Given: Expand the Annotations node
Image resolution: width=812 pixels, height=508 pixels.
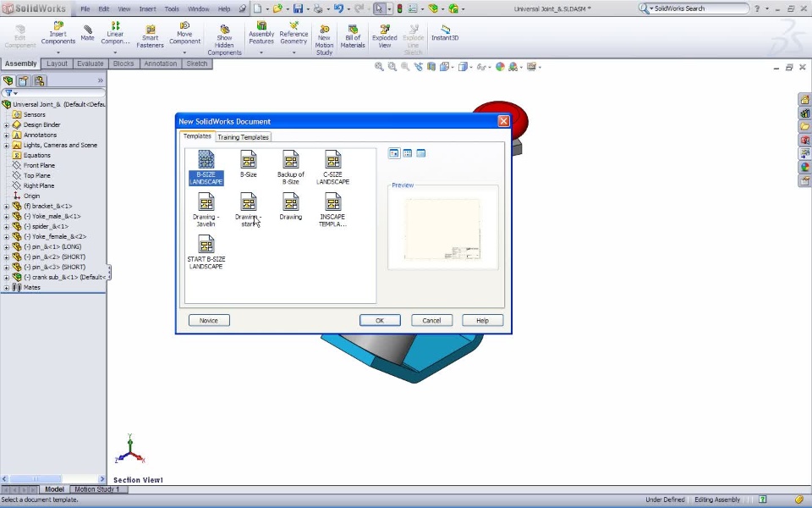Looking at the screenshot, I should point(6,135).
